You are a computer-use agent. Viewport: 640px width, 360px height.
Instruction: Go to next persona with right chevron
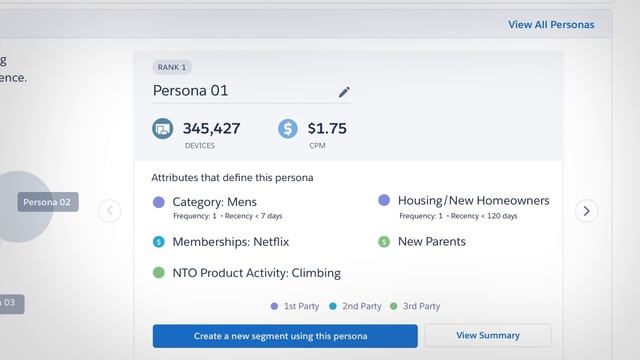tap(587, 211)
